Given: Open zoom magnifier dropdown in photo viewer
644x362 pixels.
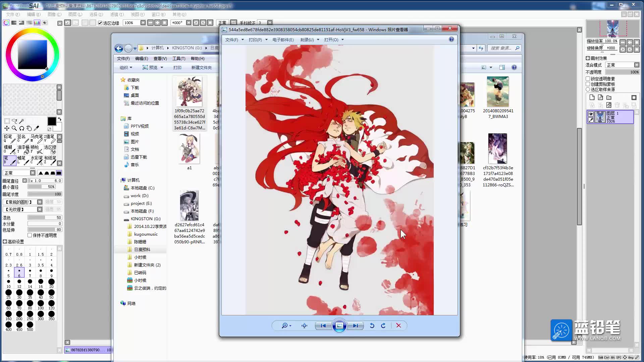Looking at the screenshot, I should (286, 325).
